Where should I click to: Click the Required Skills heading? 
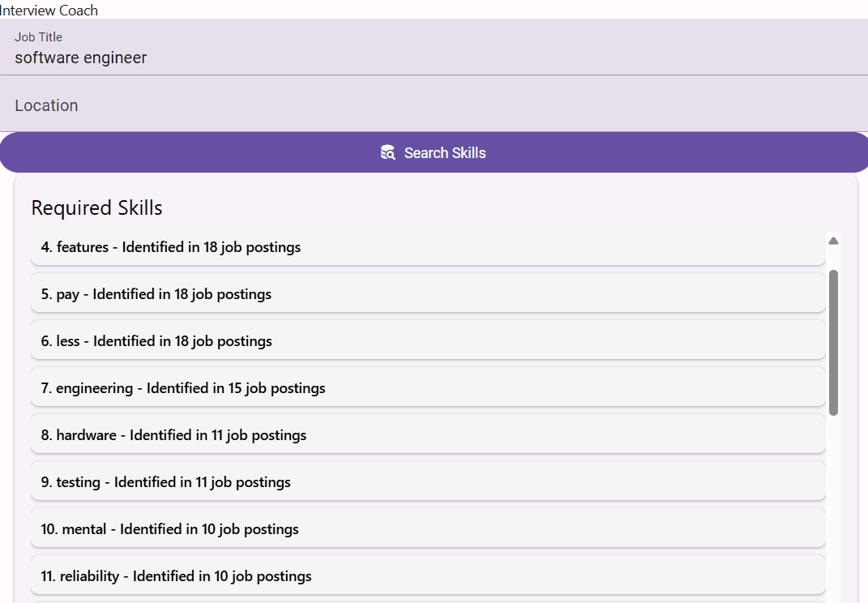(96, 208)
